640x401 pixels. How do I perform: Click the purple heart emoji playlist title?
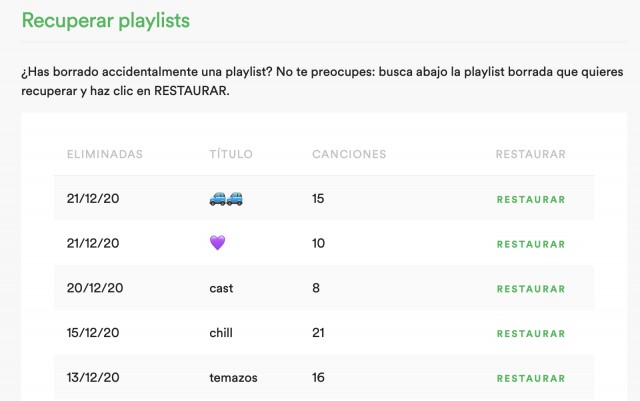tap(217, 243)
